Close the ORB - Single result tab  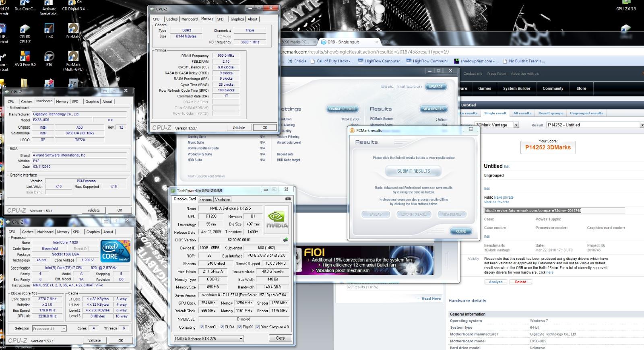coord(377,42)
